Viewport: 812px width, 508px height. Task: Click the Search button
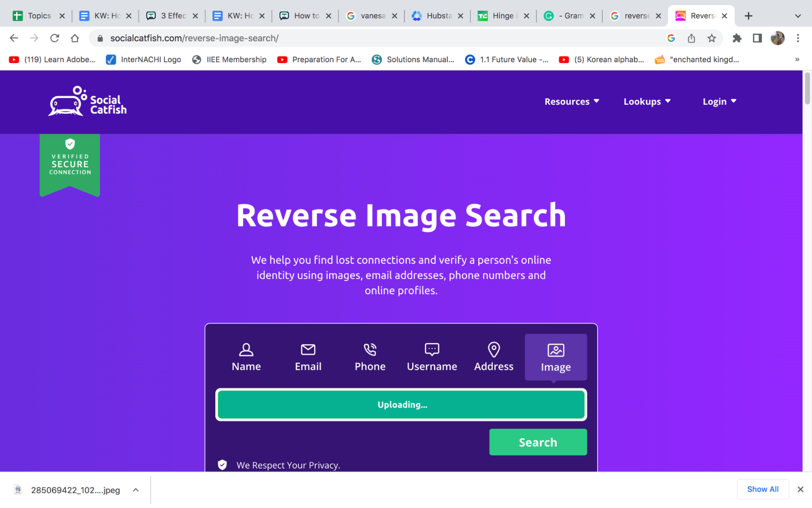[538, 441]
